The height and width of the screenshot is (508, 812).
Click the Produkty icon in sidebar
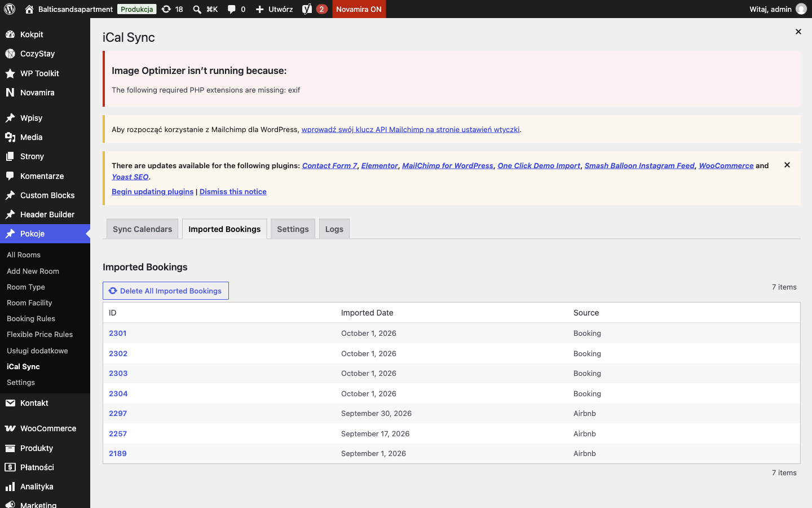[10, 448]
